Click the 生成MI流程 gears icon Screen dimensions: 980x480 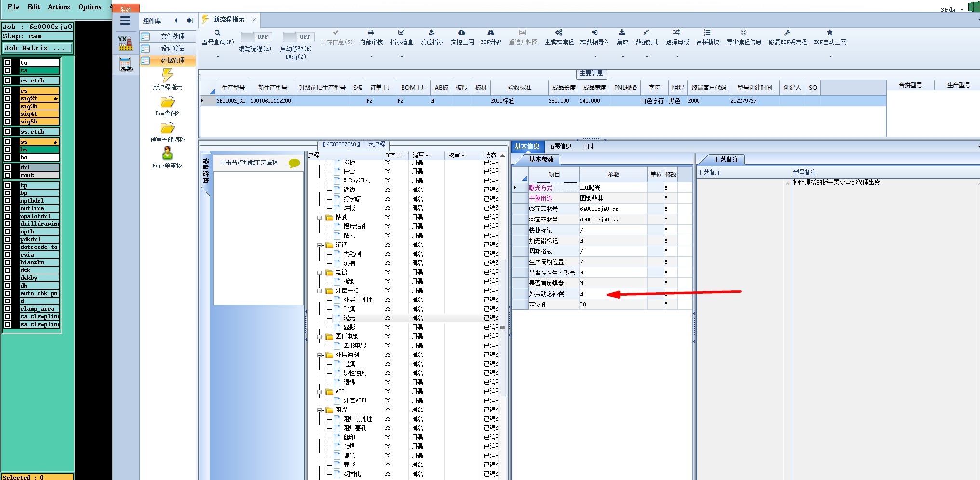559,33
